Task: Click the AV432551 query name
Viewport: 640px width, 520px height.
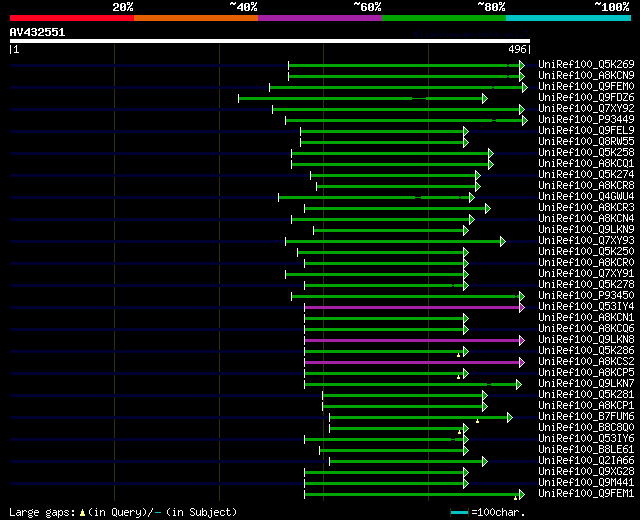Action: tap(37, 33)
